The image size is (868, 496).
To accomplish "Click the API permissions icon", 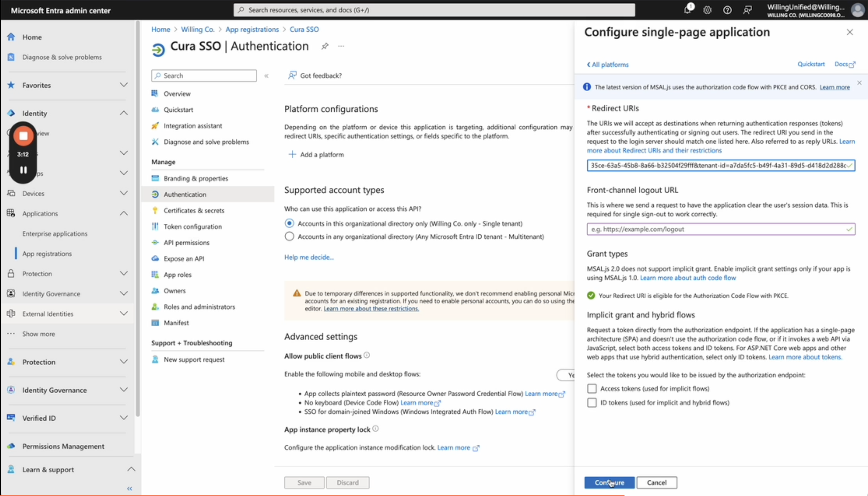I will pos(155,242).
